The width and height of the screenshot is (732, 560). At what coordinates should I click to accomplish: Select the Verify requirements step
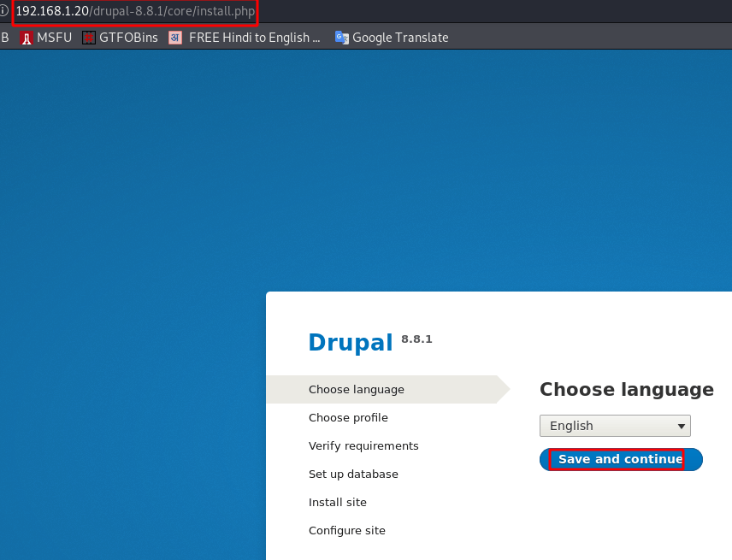[363, 445]
